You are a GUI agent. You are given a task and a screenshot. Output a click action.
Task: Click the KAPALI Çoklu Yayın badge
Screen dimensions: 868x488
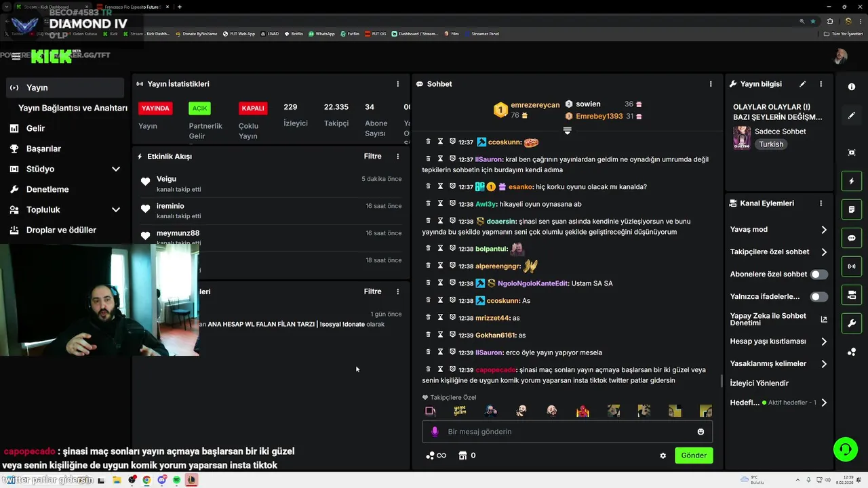[x=253, y=108]
